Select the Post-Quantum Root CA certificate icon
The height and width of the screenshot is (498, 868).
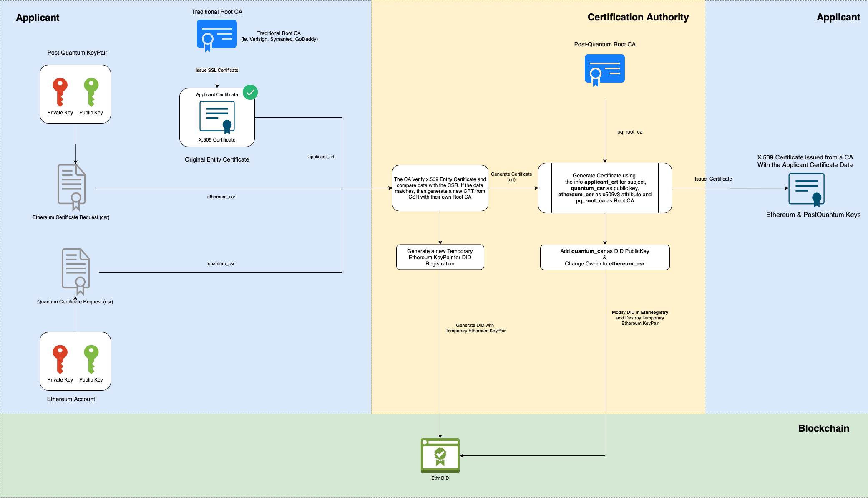click(604, 69)
